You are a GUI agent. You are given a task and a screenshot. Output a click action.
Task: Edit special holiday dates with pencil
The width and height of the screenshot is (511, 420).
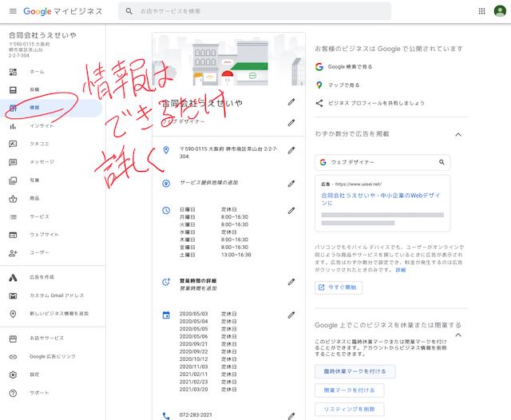[291, 315]
